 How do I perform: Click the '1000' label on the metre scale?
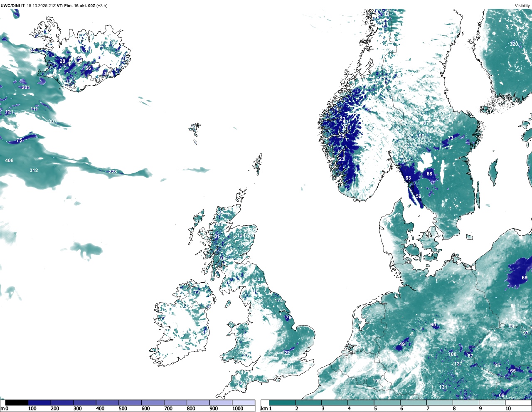click(x=238, y=409)
